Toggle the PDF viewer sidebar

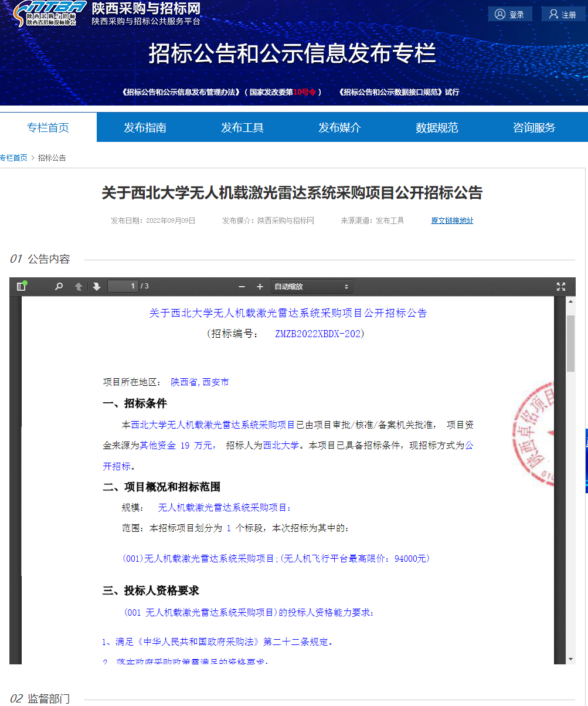pos(22,287)
